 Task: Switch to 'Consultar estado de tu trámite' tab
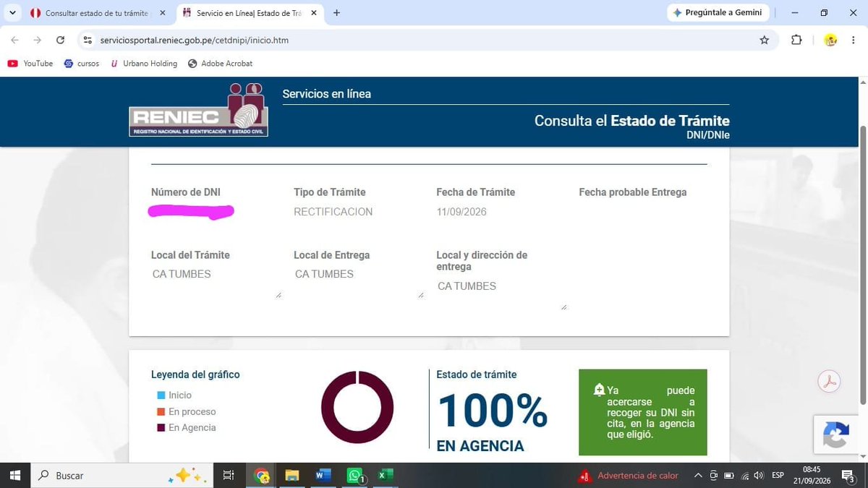(97, 13)
